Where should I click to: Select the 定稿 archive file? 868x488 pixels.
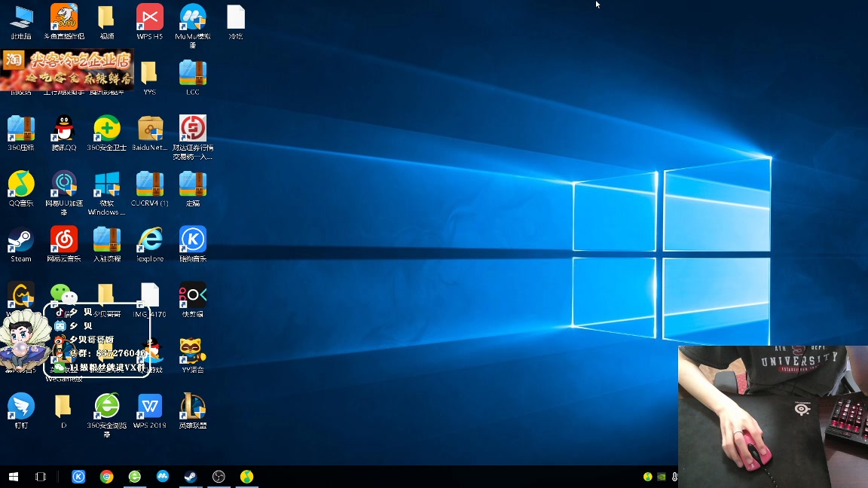pos(193,189)
